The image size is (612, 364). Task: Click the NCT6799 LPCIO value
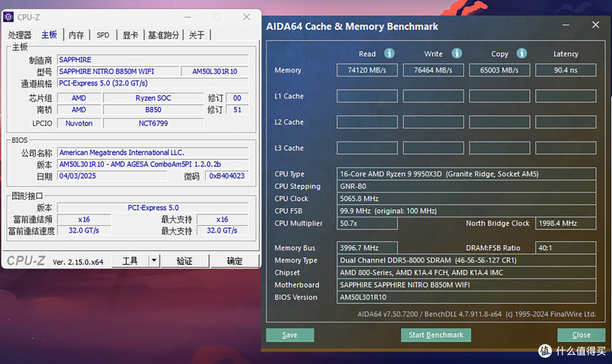point(153,123)
